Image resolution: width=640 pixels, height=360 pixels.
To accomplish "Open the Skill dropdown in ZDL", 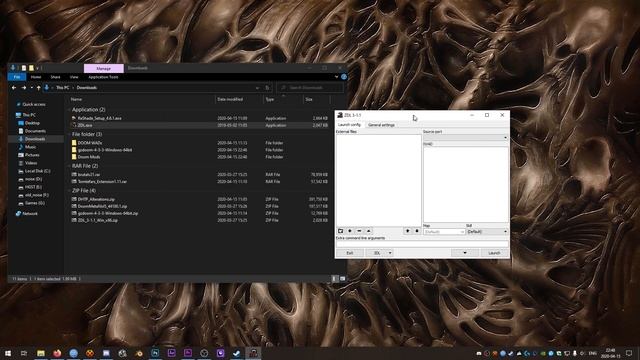I will [487, 232].
